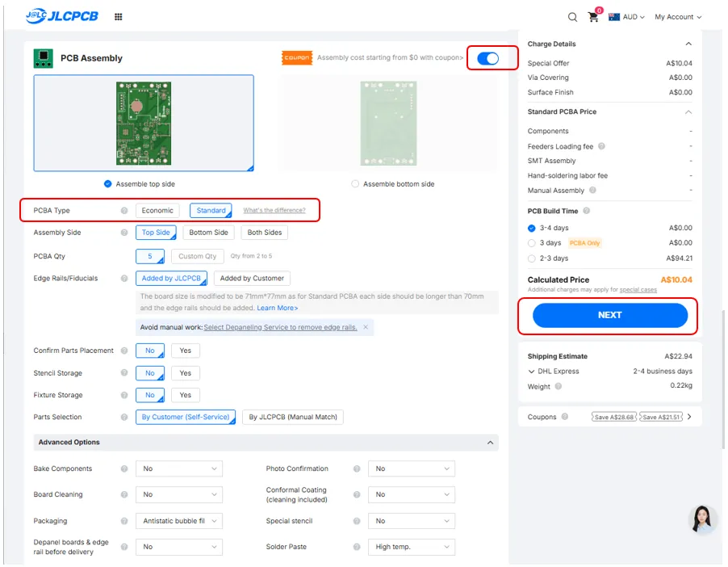The height and width of the screenshot is (567, 728).
Task: Select By JLCPCB (Manual Match)
Action: [x=293, y=417]
